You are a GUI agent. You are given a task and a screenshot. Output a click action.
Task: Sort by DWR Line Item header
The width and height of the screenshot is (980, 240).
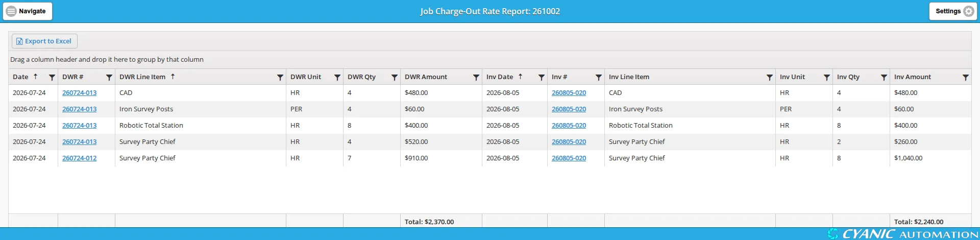point(142,77)
